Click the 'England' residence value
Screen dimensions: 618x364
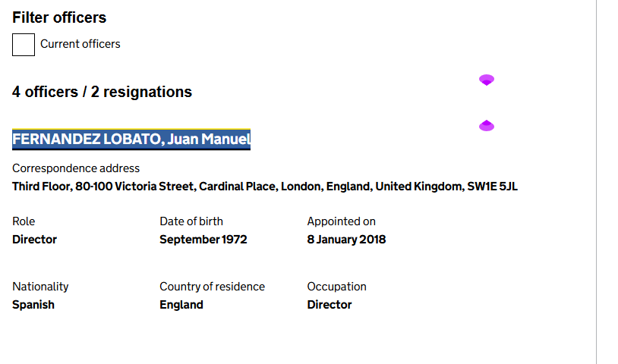click(181, 305)
